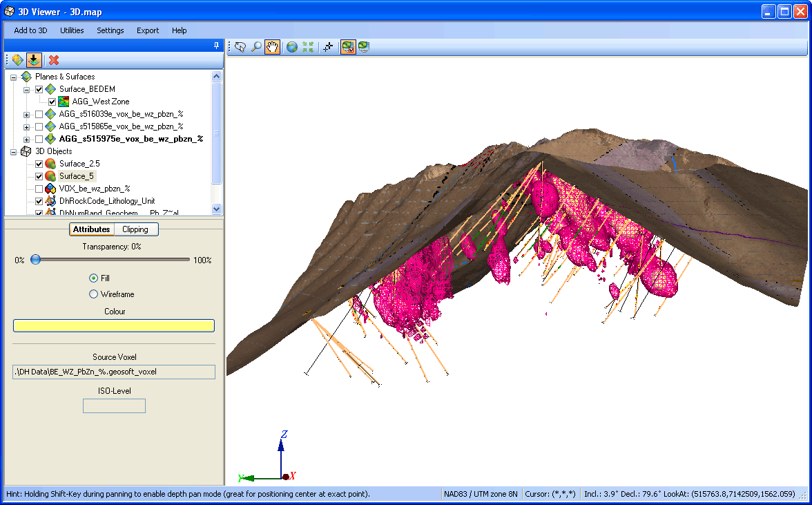Select the Wireframe radio button
The height and width of the screenshot is (505, 812).
94,294
